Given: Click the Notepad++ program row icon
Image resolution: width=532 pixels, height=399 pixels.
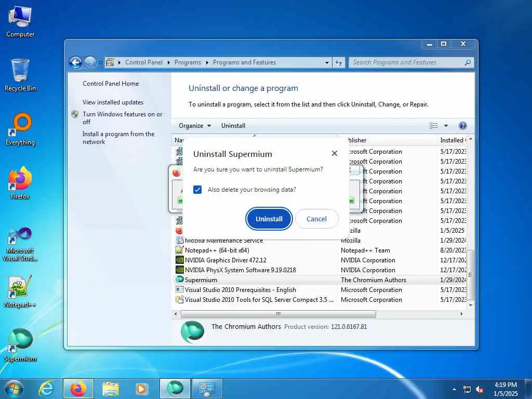Looking at the screenshot, I should 179,250.
